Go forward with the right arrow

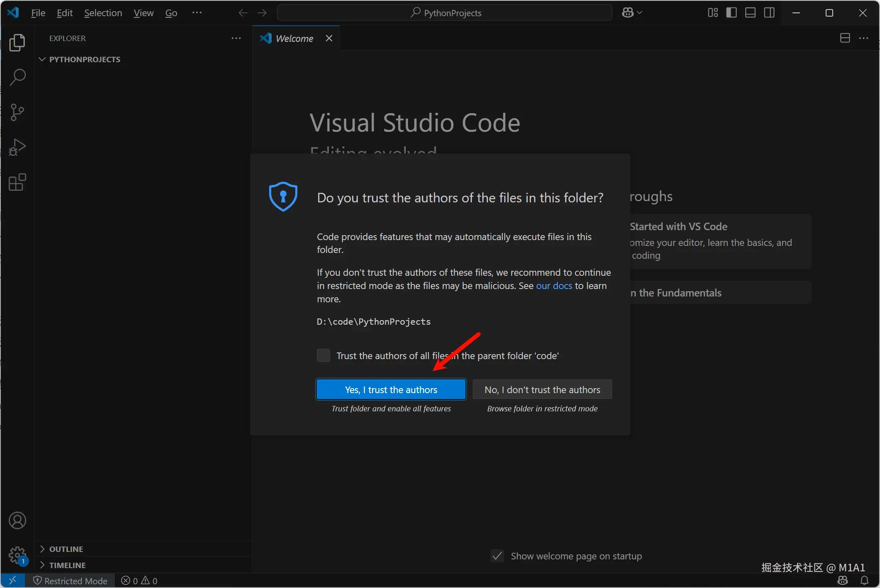[x=262, y=13]
